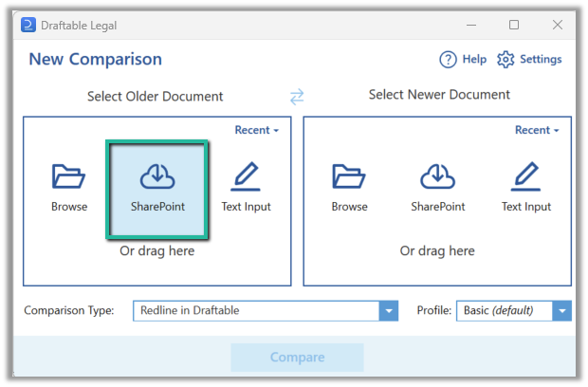Open Help
The width and height of the screenshot is (588, 387).
[463, 59]
